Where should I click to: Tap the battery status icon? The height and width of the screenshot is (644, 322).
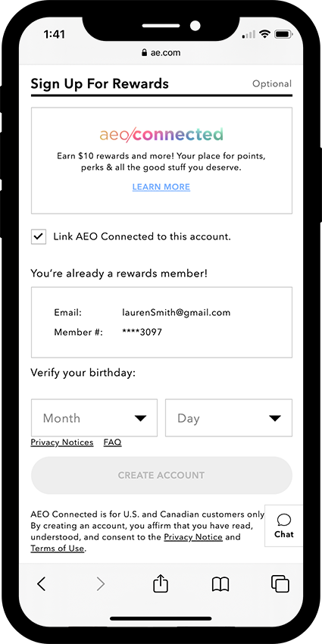tap(283, 35)
